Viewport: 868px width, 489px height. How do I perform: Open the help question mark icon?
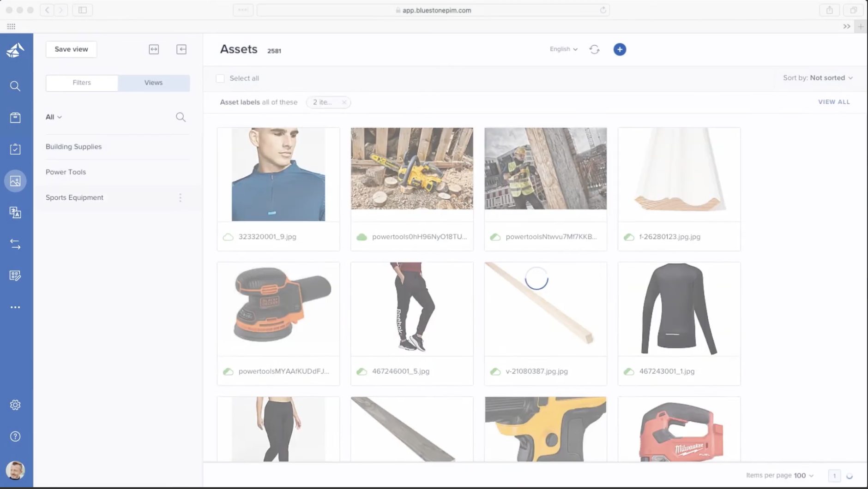coord(15,436)
